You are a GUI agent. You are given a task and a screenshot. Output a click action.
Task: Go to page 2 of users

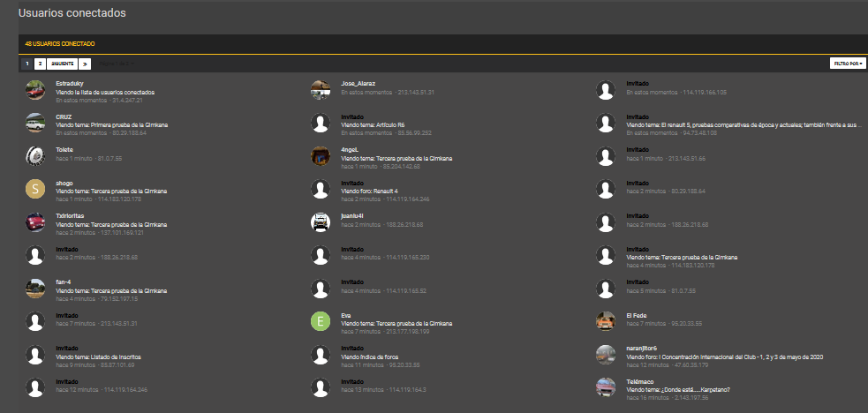(x=40, y=64)
